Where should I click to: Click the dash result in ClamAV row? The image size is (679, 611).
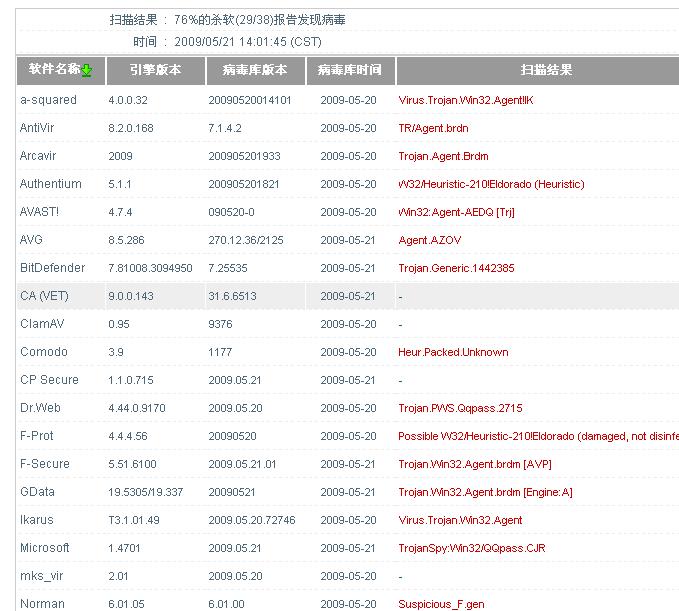tap(401, 325)
